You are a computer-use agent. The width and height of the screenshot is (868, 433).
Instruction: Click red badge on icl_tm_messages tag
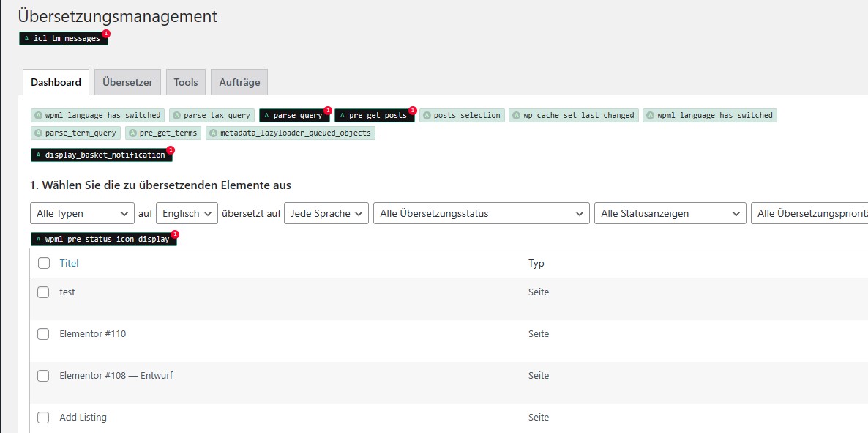(x=106, y=34)
